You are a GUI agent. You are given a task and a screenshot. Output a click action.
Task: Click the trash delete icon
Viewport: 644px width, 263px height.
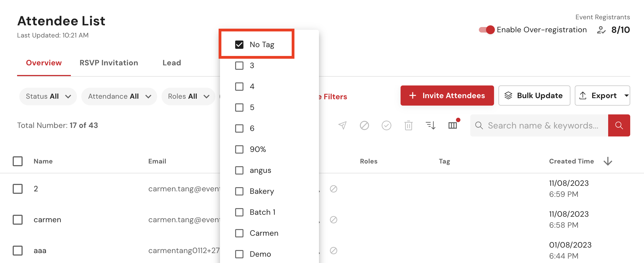pos(409,125)
